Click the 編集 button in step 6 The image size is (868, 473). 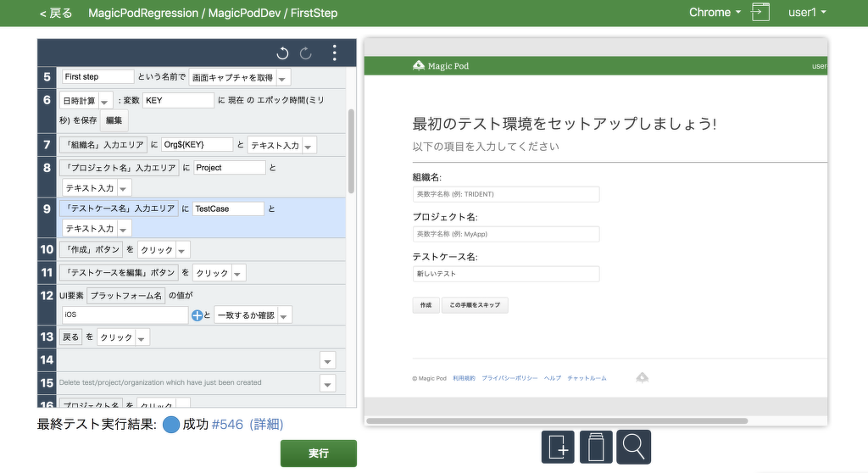click(114, 120)
